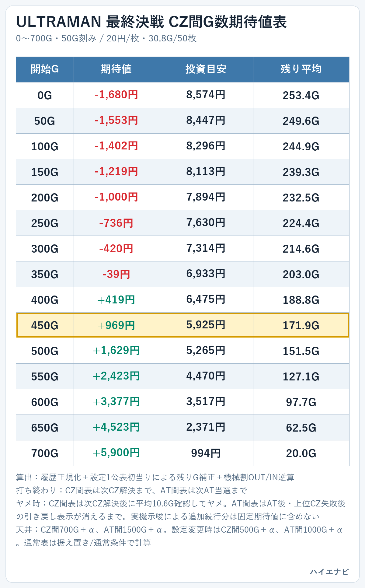Click the 249.6G cell
Screen dimensions: 365x588
(301, 121)
